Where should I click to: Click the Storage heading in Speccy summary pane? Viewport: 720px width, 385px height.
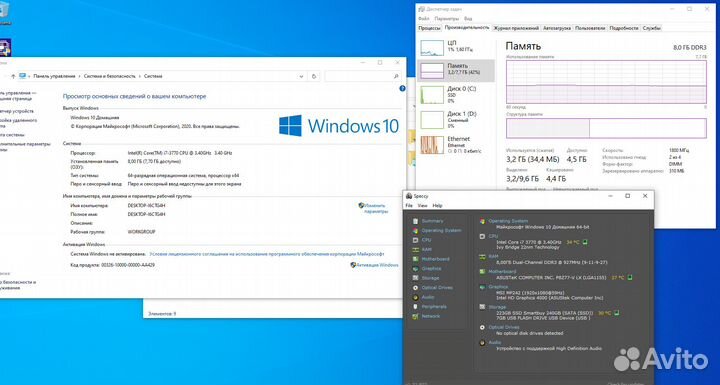497,307
